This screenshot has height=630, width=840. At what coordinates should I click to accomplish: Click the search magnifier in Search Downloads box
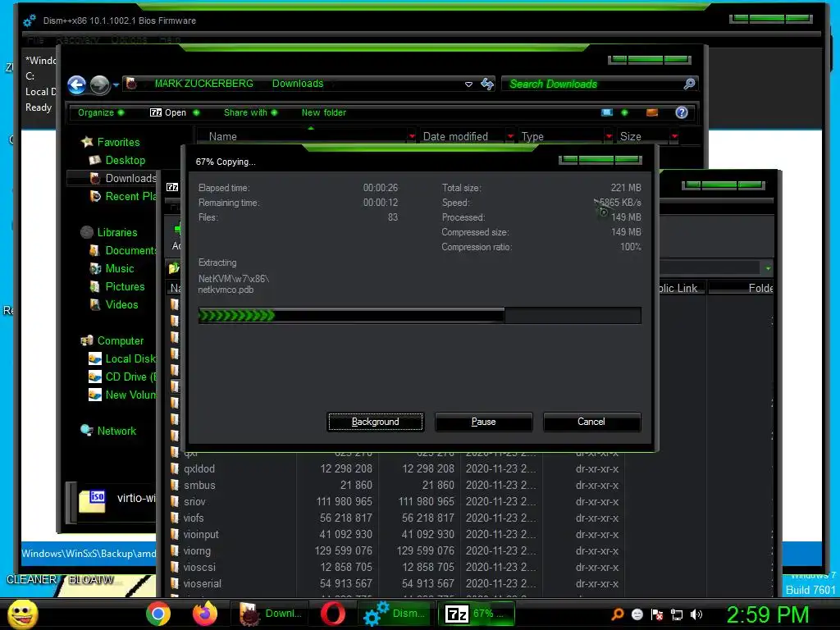[689, 84]
